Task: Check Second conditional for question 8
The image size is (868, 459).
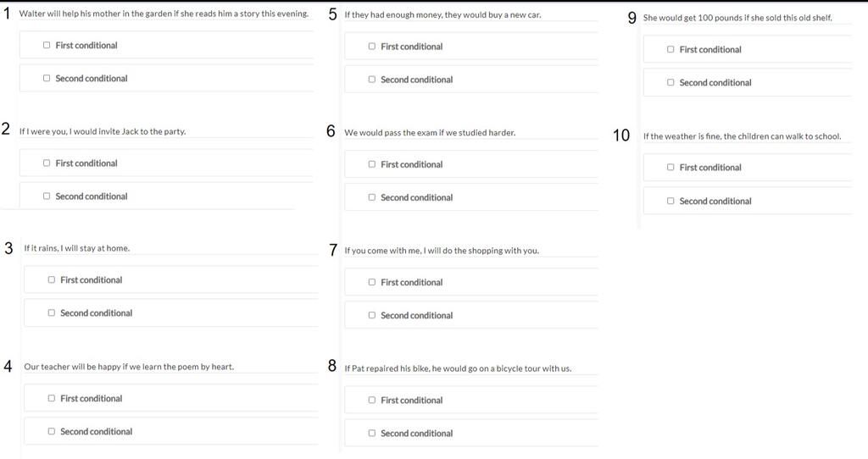Action: 372,433
